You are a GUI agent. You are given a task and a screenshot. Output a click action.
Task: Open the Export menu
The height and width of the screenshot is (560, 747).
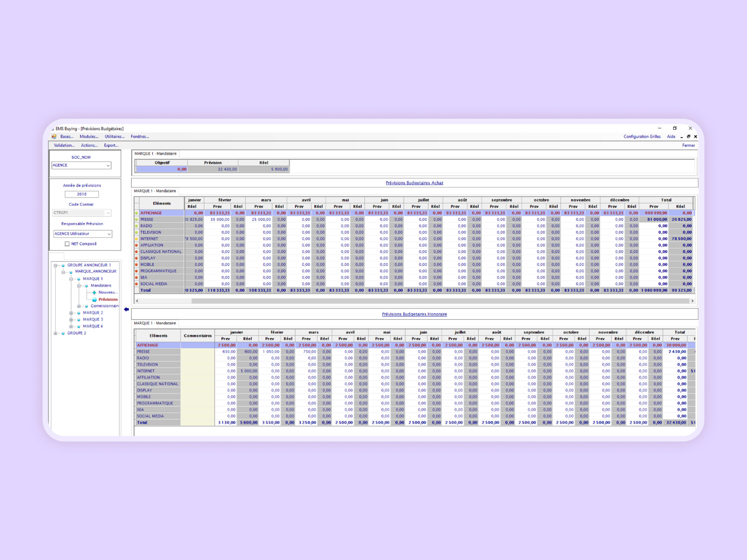point(111,145)
